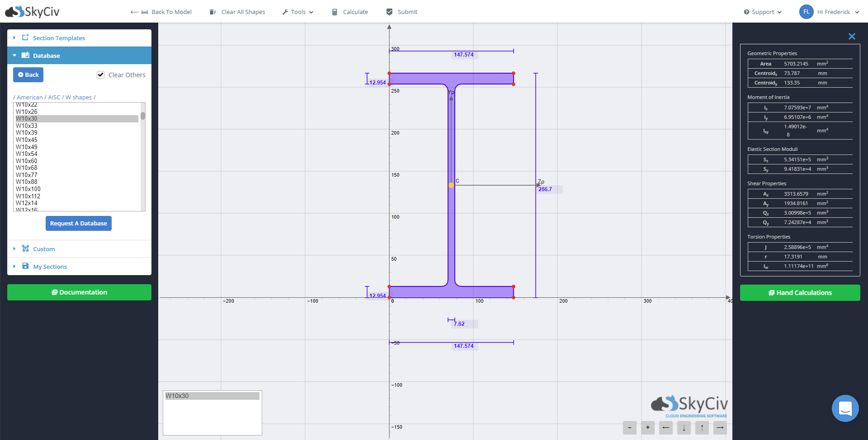Open the chat bubble in bottom corner
Screen dimensions: 868x440
845,408
